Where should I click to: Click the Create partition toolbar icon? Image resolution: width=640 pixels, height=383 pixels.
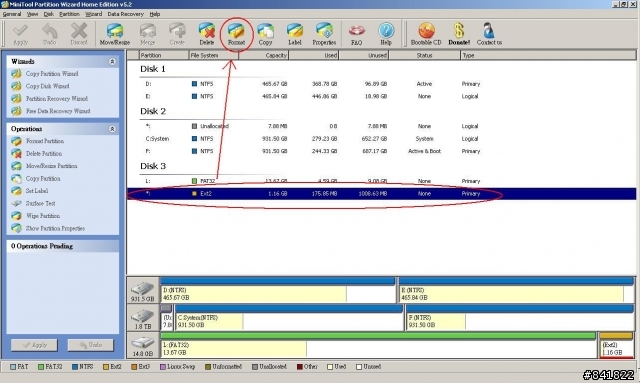point(177,34)
